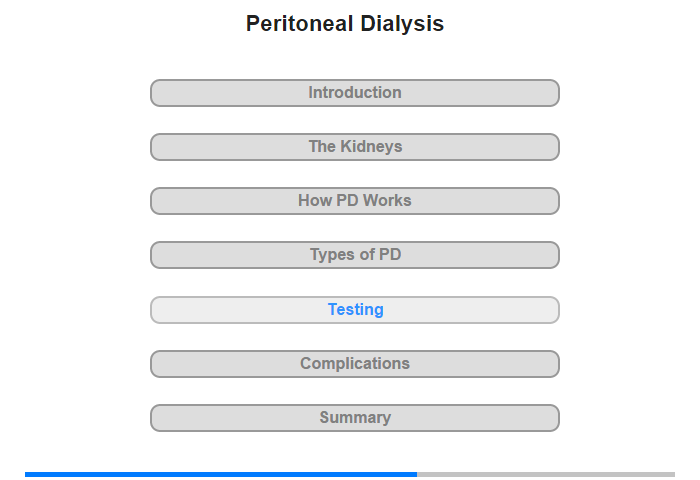
Task: Jump to the last menu item, Summary
Action: (x=355, y=418)
